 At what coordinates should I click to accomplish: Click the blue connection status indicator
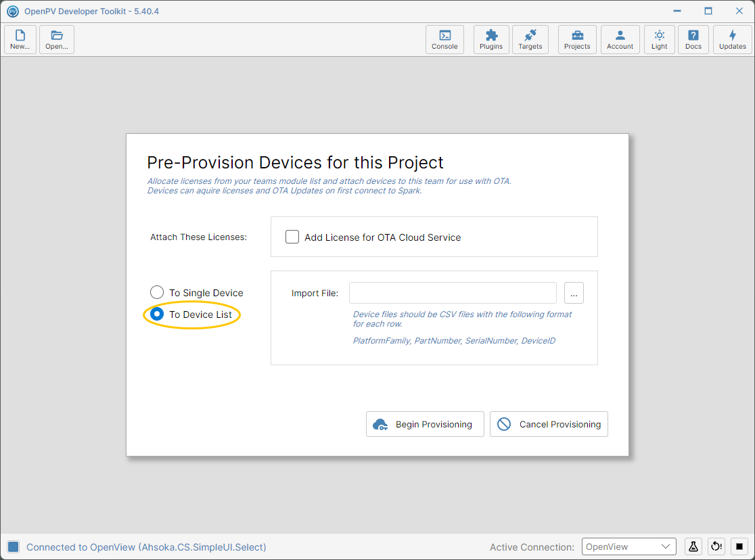click(14, 546)
